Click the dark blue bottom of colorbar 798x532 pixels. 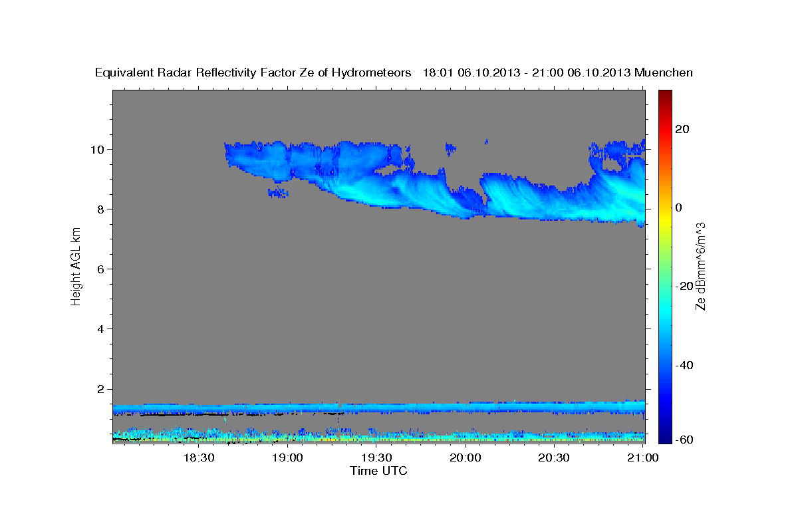click(664, 436)
